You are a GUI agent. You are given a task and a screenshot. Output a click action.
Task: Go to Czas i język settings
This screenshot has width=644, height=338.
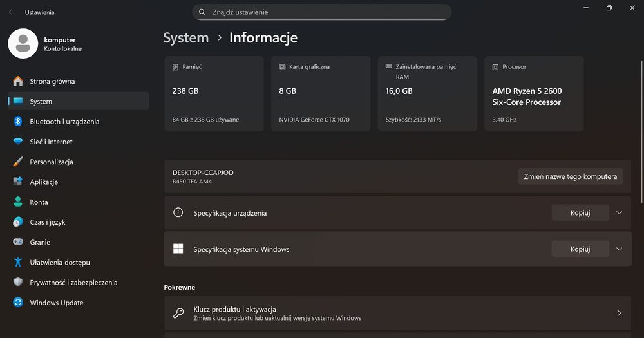47,222
